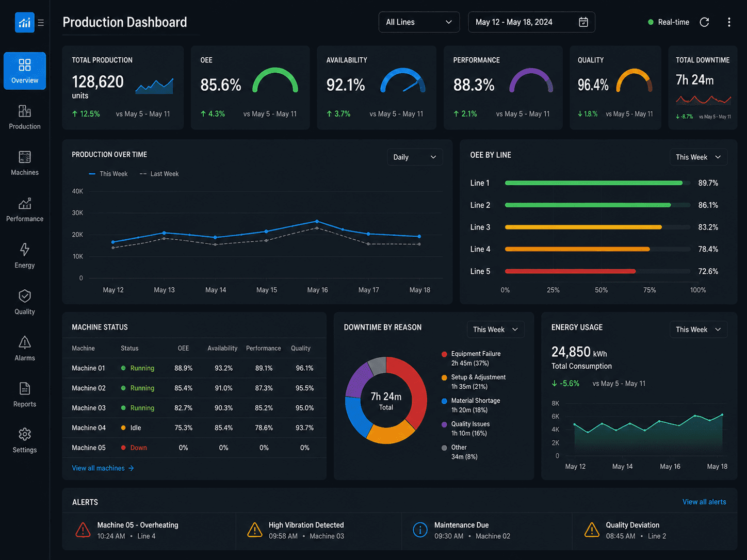This screenshot has width=747, height=560.
Task: Open Quality Deviation alert
Action: tap(655, 531)
